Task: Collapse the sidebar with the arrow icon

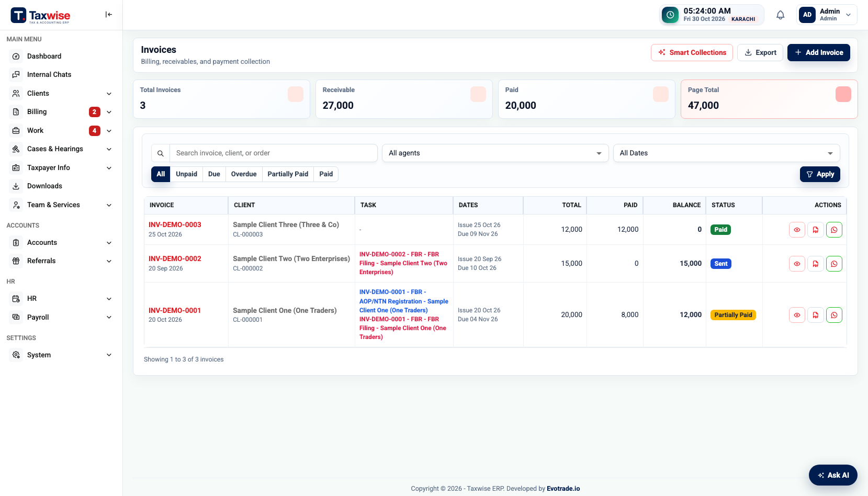Action: [108, 15]
